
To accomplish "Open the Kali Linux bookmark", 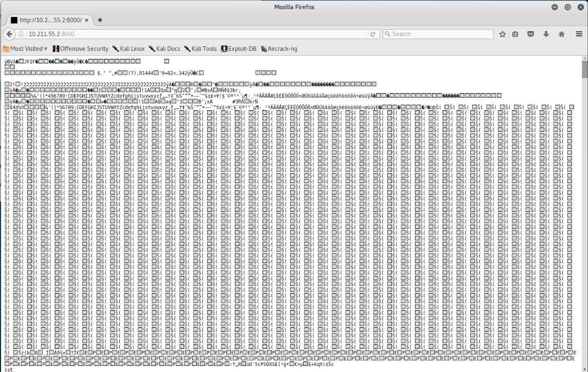I will point(129,49).
